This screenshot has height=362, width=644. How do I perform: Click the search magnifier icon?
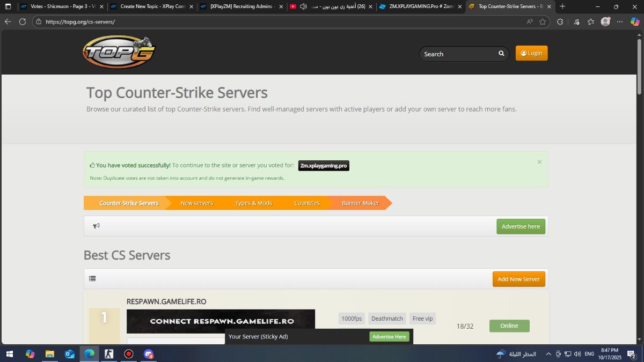coord(501,54)
